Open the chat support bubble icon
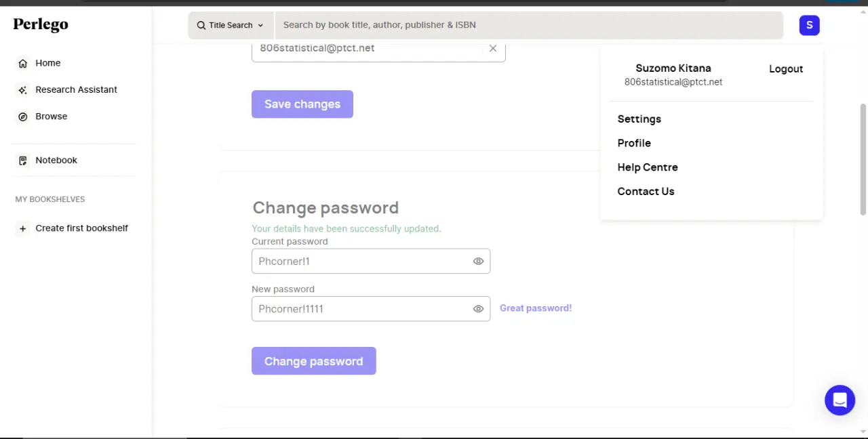The height and width of the screenshot is (439, 868). pos(840,400)
